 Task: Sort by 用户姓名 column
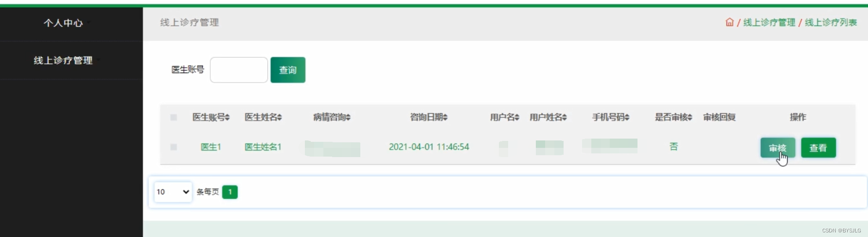pos(548,117)
